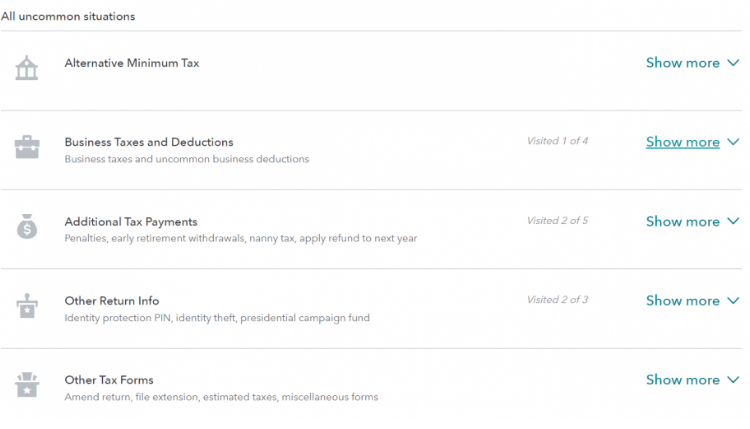This screenshot has height=429, width=750.
Task: Click Show more for Alternative Minimum Tax
Action: [682, 63]
